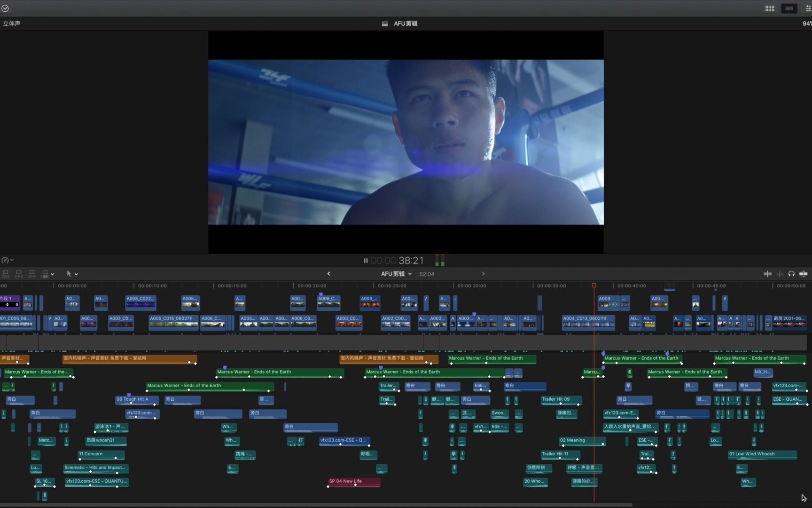Click connect clip to primary storyline icon
812x508 pixels.
(6, 274)
